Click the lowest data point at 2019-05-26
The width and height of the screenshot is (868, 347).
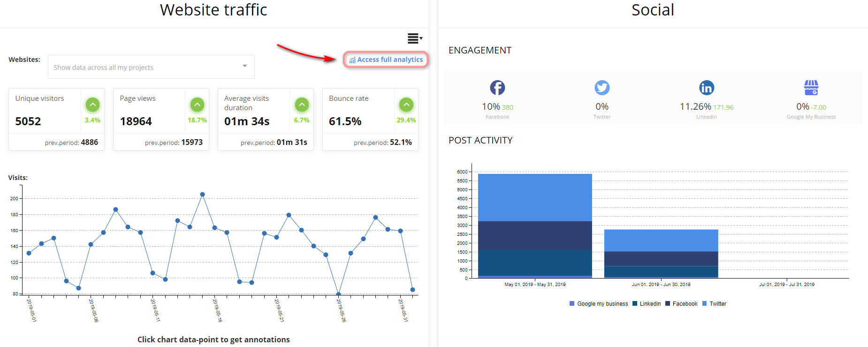pyautogui.click(x=338, y=294)
